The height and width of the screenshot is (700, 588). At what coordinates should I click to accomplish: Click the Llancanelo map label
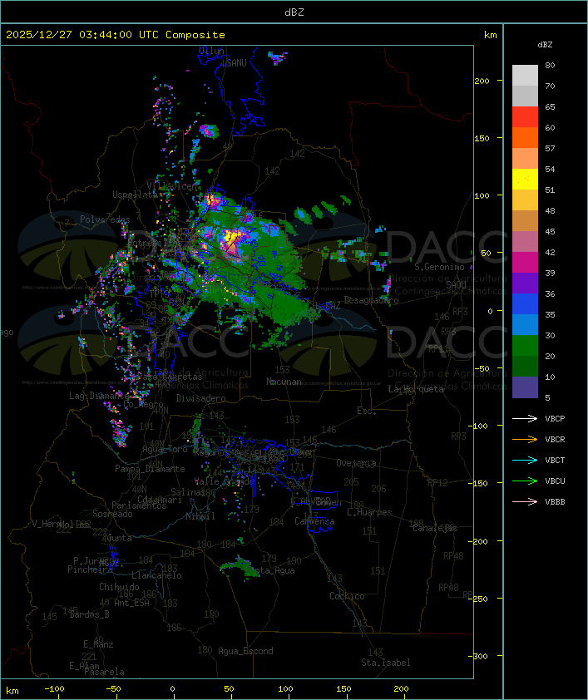point(156,575)
